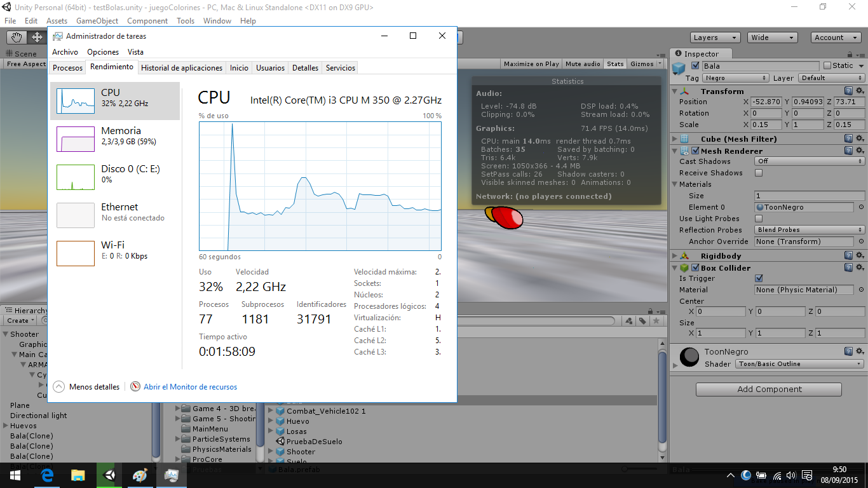The width and height of the screenshot is (868, 488).
Task: Open the Procesos tab in Task Manager
Action: point(67,67)
